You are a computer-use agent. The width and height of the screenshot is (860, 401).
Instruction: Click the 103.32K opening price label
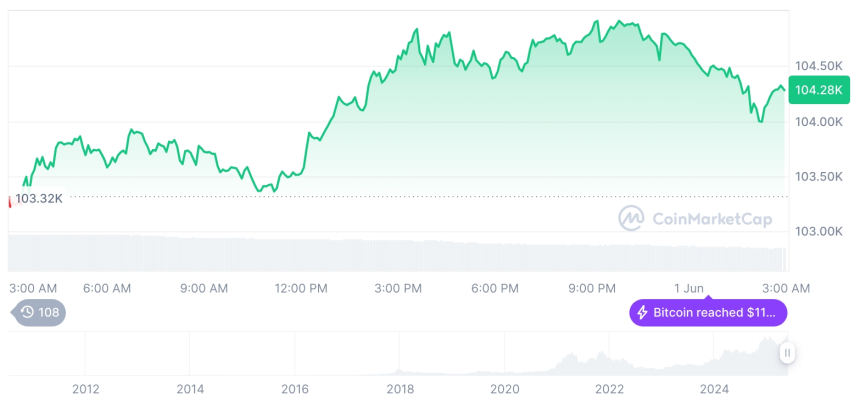[40, 198]
